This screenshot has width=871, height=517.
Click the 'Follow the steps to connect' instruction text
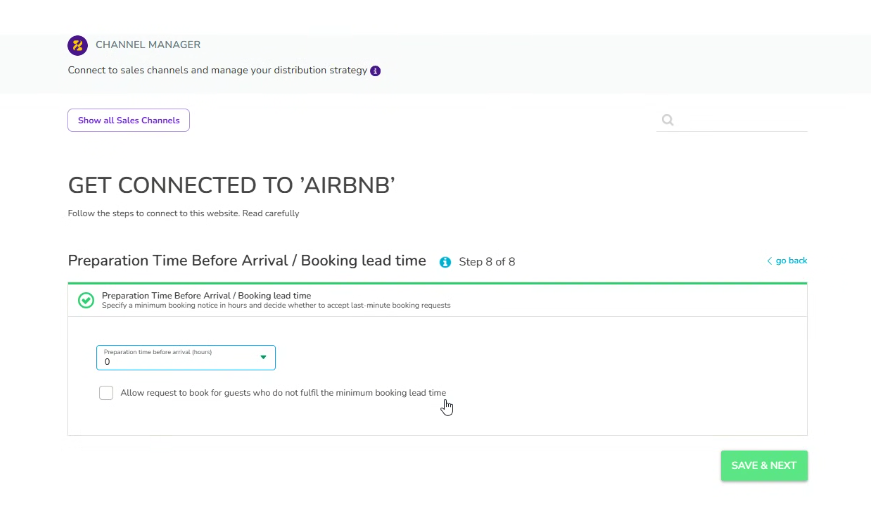183,213
